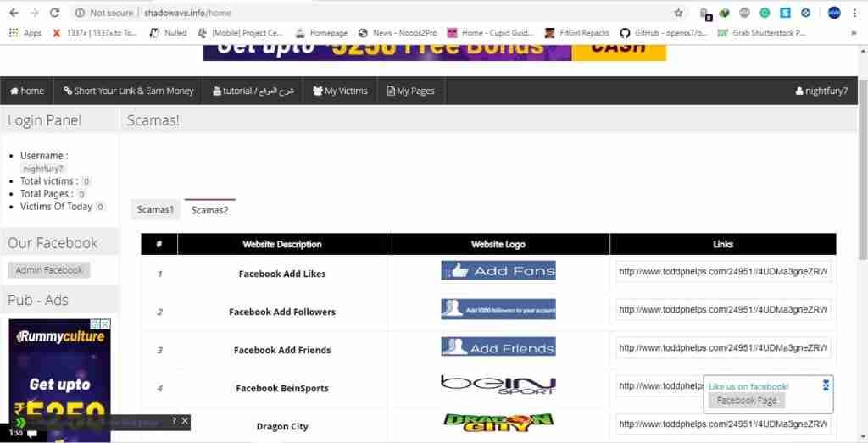
Task: Show more bookmarks with the chevron
Action: (x=854, y=33)
